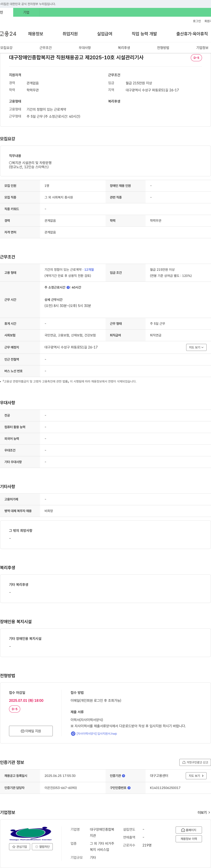Image resolution: width=211 pixels, height=868 pixels.
Task: Click the Daegu Rehabilitation Center company logo
Action: [31, 833]
